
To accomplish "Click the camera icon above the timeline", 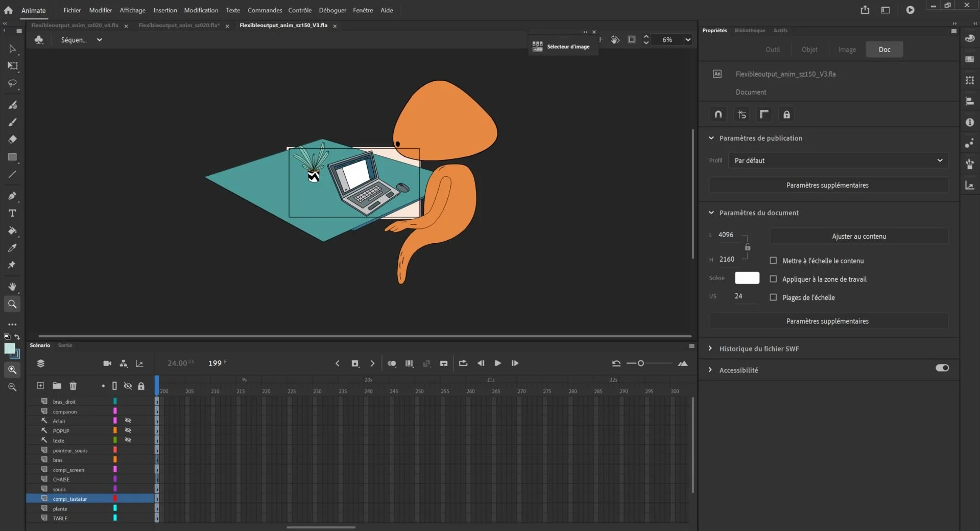I will pos(107,363).
